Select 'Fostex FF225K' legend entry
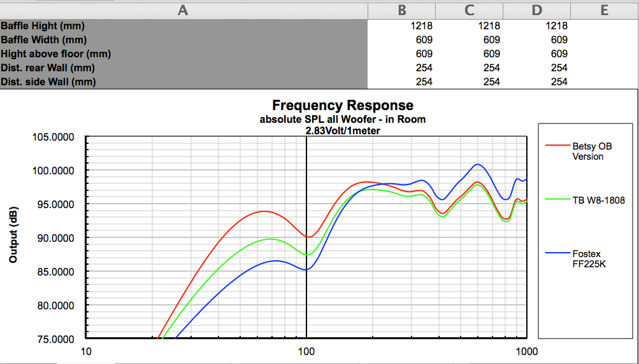 tap(589, 259)
